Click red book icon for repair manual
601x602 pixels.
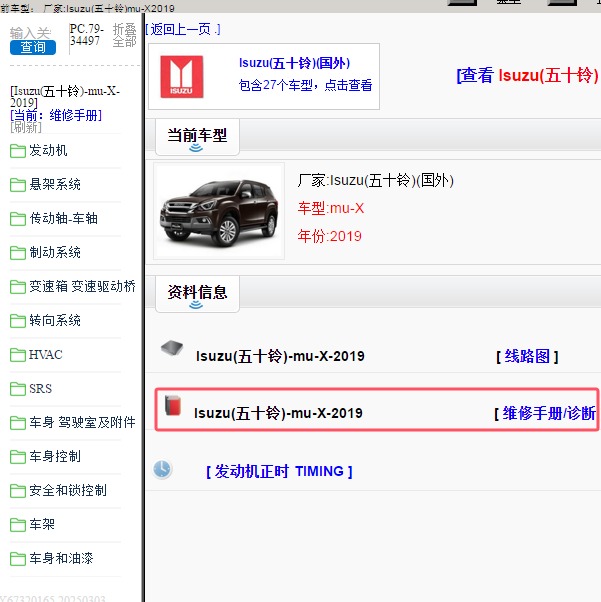pos(173,405)
